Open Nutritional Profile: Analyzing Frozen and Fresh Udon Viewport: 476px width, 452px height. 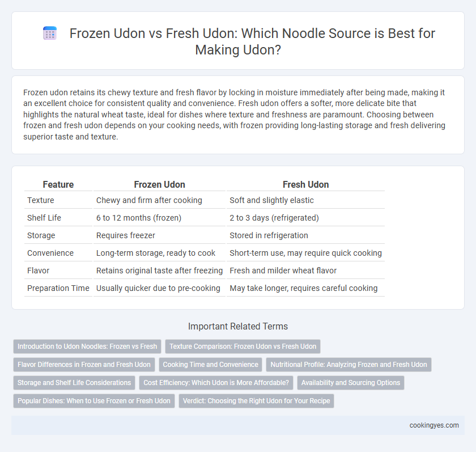[348, 365]
